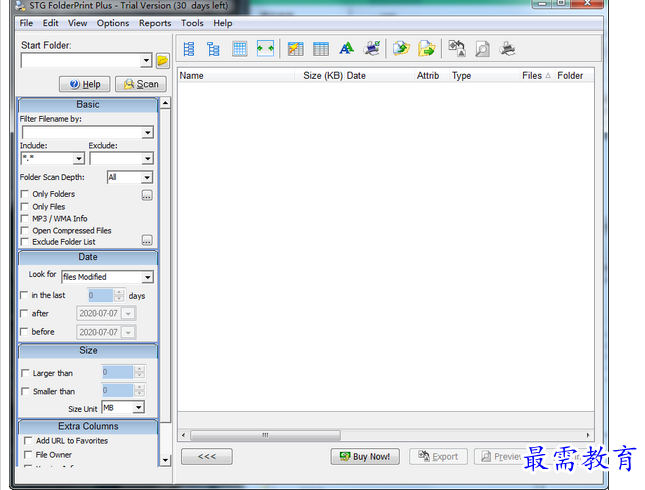645x490 pixels.
Task: Open the 'after' date picker dropdown
Action: (128, 314)
